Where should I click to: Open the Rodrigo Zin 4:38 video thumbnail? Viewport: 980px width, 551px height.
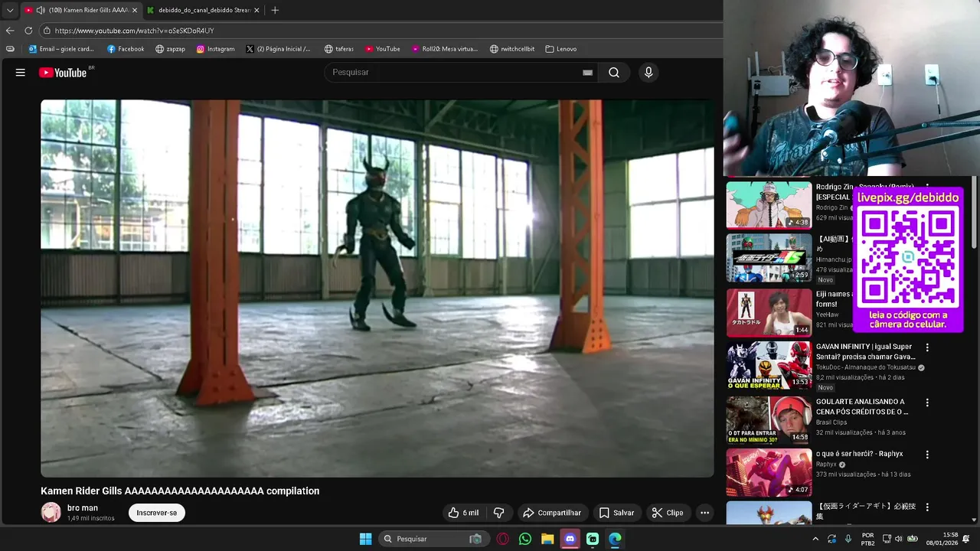point(769,205)
